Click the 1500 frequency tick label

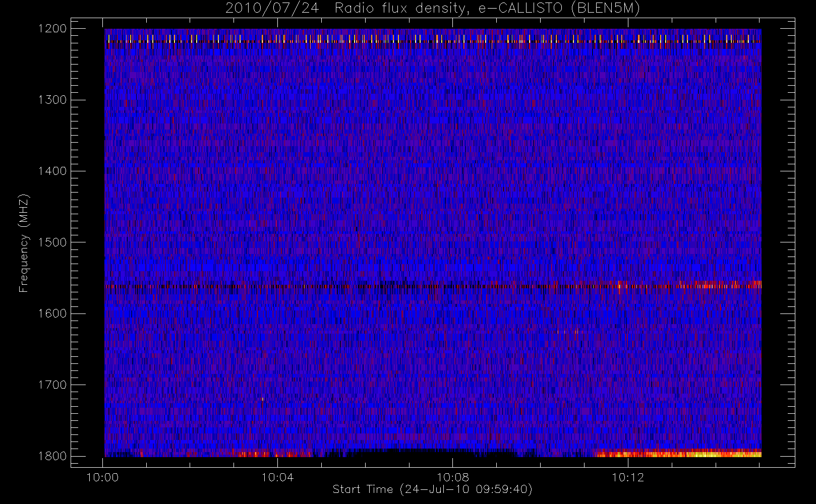[x=52, y=242]
